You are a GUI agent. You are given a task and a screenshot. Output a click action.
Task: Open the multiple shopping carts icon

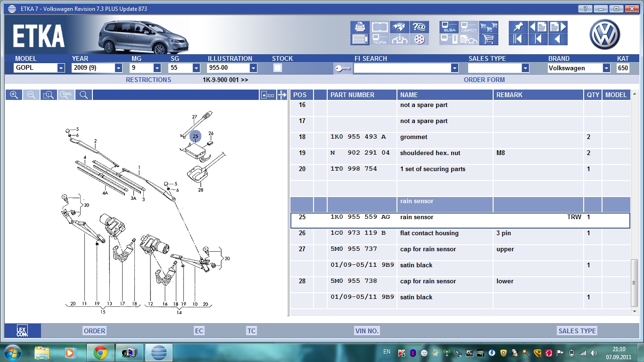(489, 27)
